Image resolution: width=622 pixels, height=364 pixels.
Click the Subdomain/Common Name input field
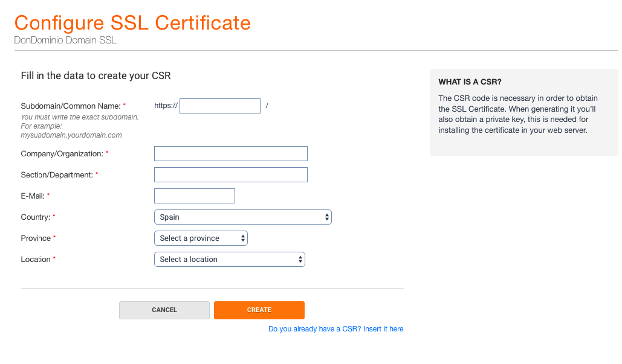tap(220, 106)
